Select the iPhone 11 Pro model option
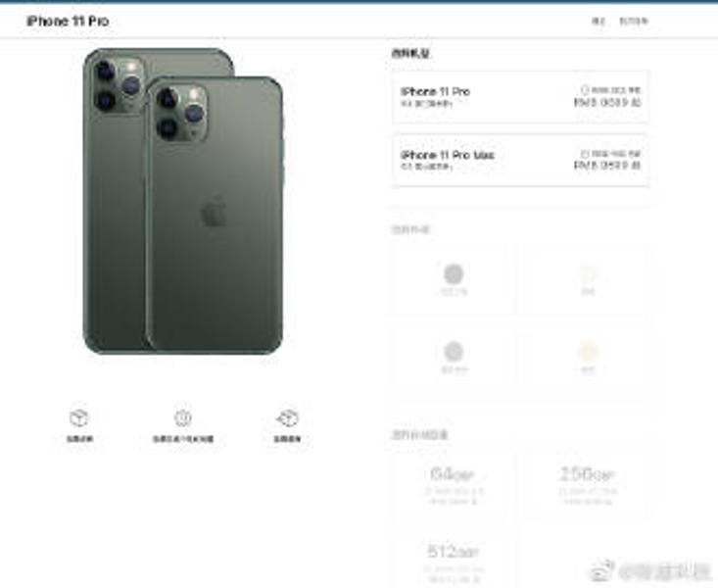718x588 pixels. 520,97
